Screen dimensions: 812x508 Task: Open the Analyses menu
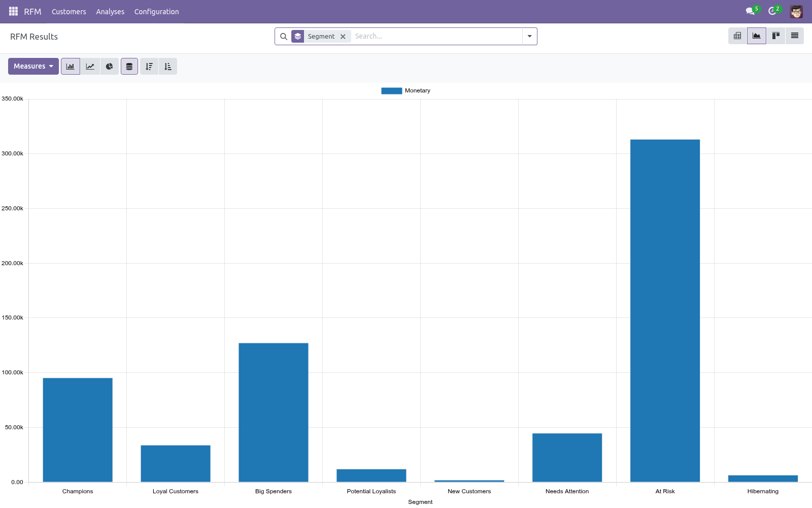pyautogui.click(x=110, y=12)
